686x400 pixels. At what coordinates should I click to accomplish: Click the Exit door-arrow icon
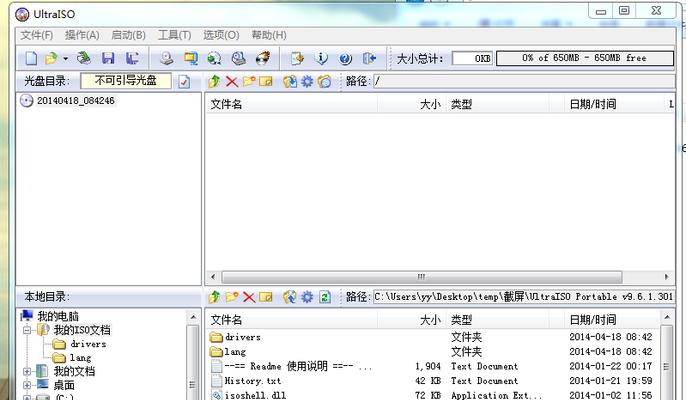tap(369, 58)
